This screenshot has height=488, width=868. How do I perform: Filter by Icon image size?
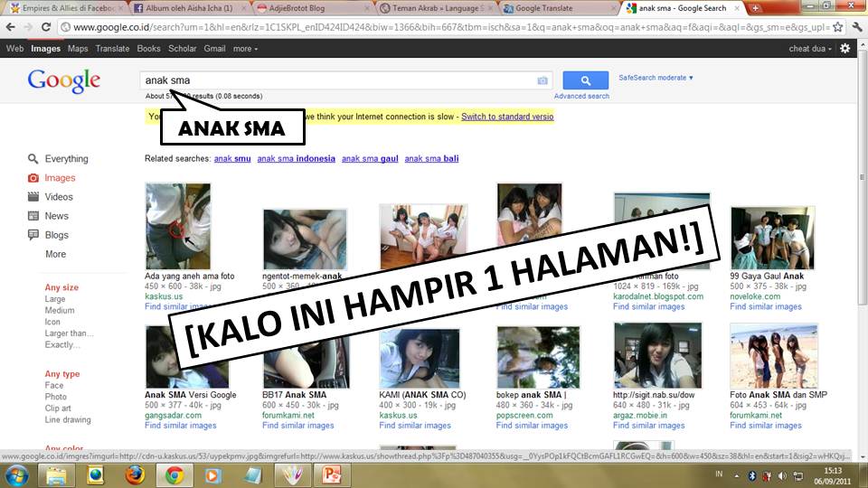pyautogui.click(x=52, y=322)
